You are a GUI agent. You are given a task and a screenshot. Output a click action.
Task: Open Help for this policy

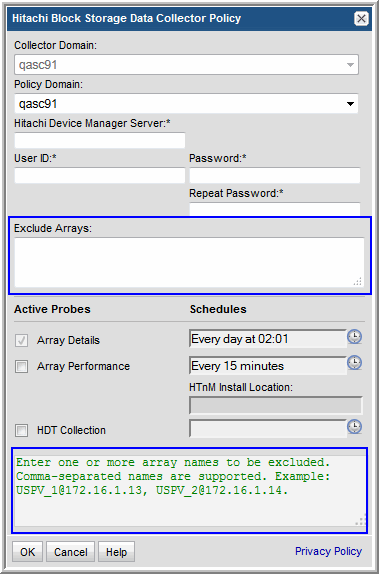[x=116, y=552]
